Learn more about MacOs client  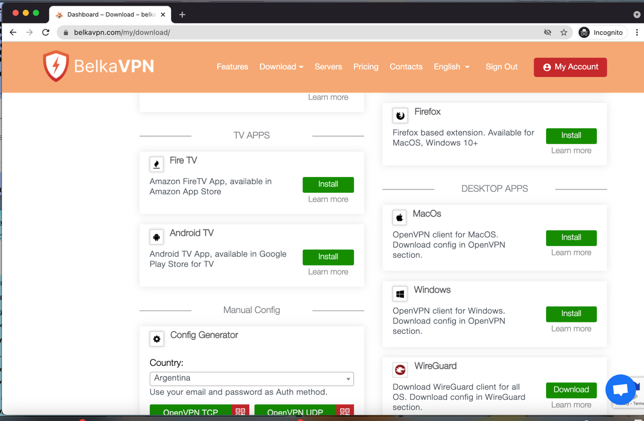[571, 253]
